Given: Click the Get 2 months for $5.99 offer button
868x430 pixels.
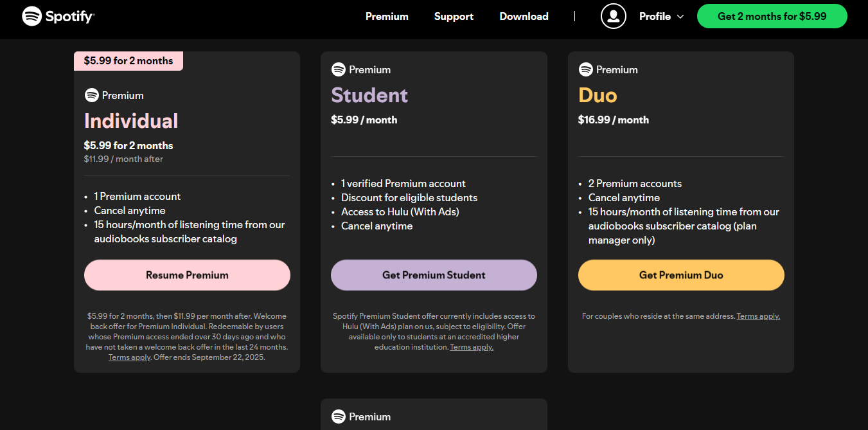Looking at the screenshot, I should coord(772,16).
